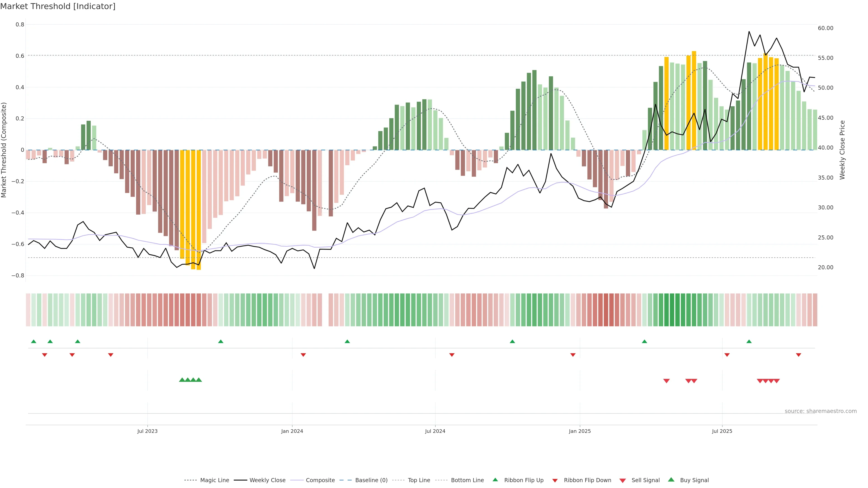Click the first green Buy Signal triangle in the cluster
Viewport: 868px width, 488px height.
[x=182, y=380]
